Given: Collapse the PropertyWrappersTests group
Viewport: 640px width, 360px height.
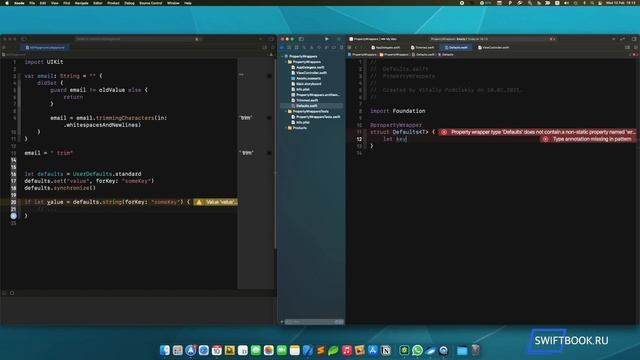Looking at the screenshot, I should pos(286,111).
